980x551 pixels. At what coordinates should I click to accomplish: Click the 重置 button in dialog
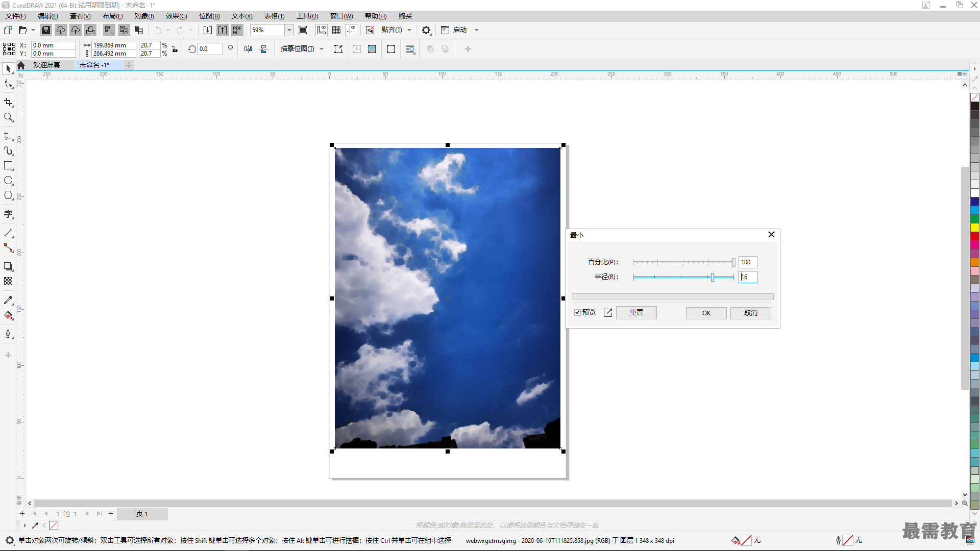tap(636, 312)
